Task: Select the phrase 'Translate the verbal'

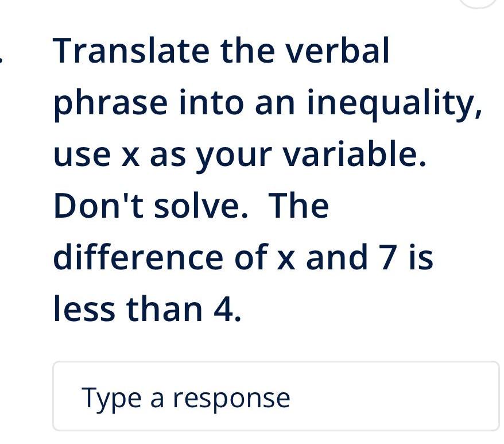Action: 221,49
